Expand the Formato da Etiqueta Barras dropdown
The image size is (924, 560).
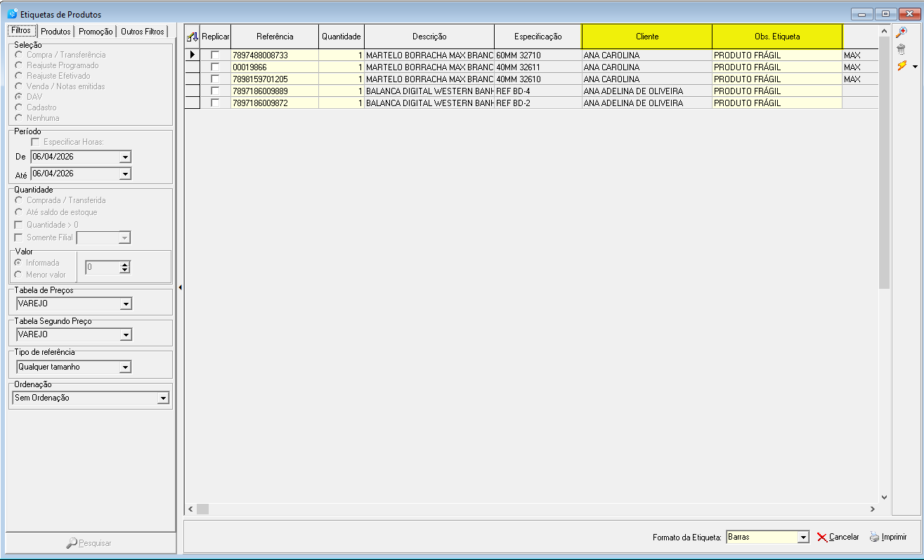coord(803,538)
